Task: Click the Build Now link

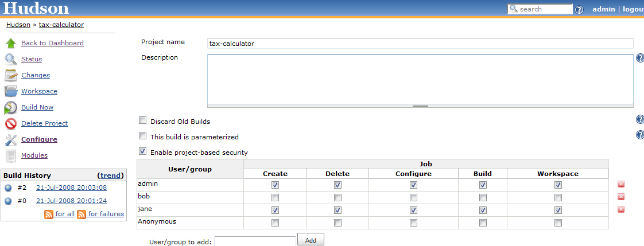Action: 37,107
